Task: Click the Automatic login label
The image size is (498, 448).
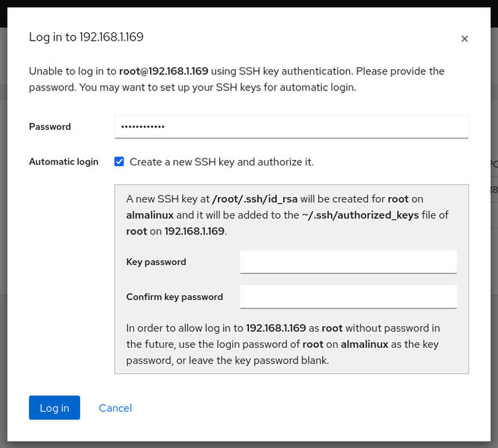Action: [x=63, y=162]
